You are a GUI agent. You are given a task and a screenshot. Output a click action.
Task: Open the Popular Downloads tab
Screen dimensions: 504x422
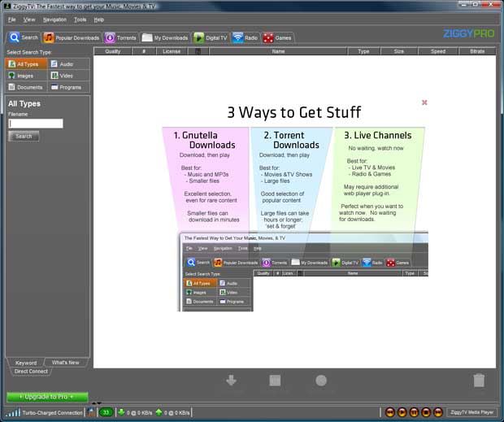click(72, 37)
